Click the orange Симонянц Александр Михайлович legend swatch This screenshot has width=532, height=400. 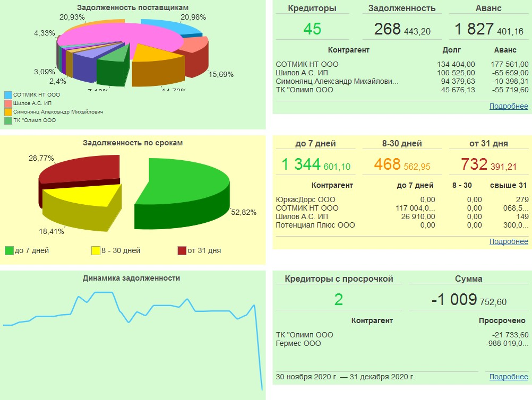click(8, 111)
